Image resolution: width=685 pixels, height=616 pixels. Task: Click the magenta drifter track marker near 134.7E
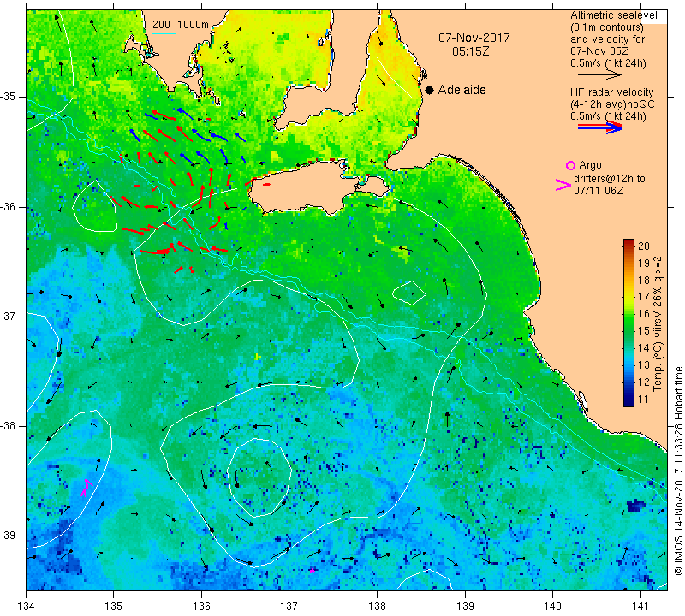[x=86, y=487]
